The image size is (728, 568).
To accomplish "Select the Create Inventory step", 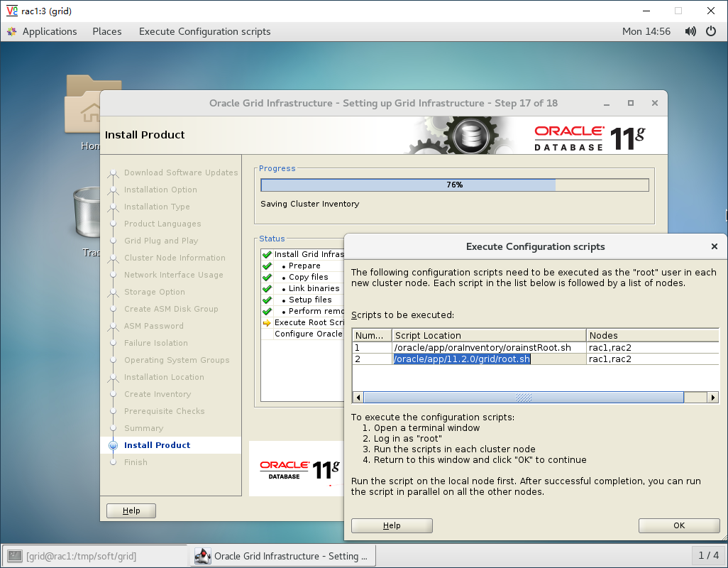I will 158,394.
